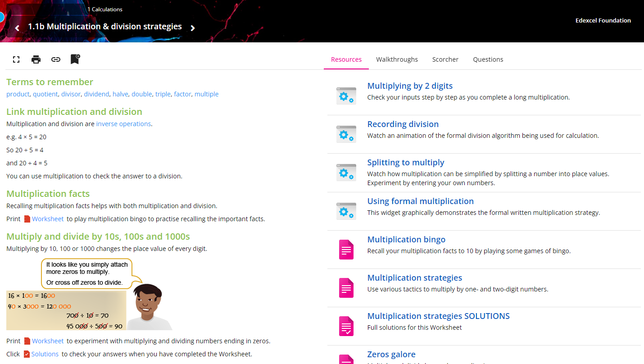
Task: Open the Recording division widget icon
Action: click(346, 134)
